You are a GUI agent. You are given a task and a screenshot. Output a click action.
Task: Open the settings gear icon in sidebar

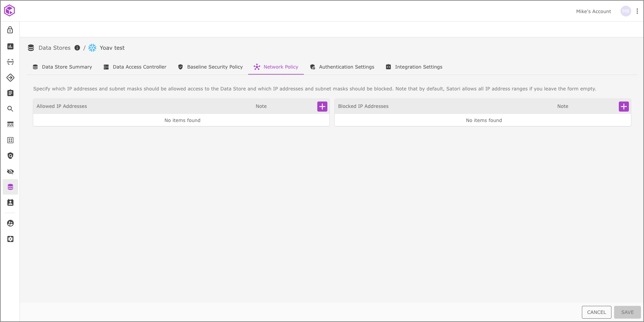[10, 239]
